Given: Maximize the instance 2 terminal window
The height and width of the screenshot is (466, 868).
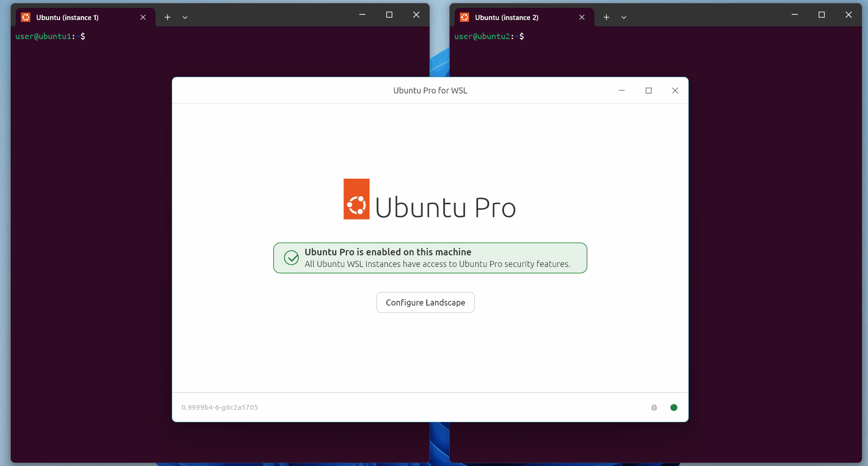Looking at the screenshot, I should click(x=821, y=15).
